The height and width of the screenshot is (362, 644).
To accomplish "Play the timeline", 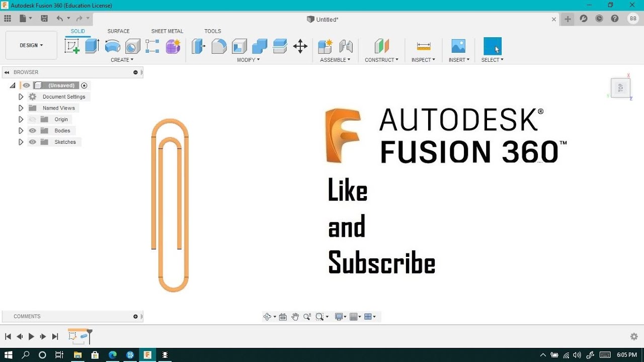I will 31,336.
